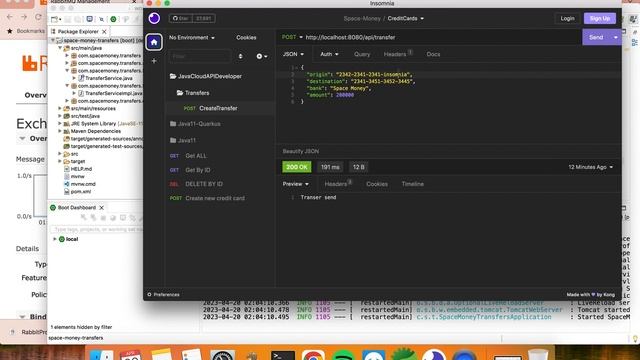Open Cookies in the Insomnia sidebar
The width and height of the screenshot is (640, 360).
click(246, 38)
